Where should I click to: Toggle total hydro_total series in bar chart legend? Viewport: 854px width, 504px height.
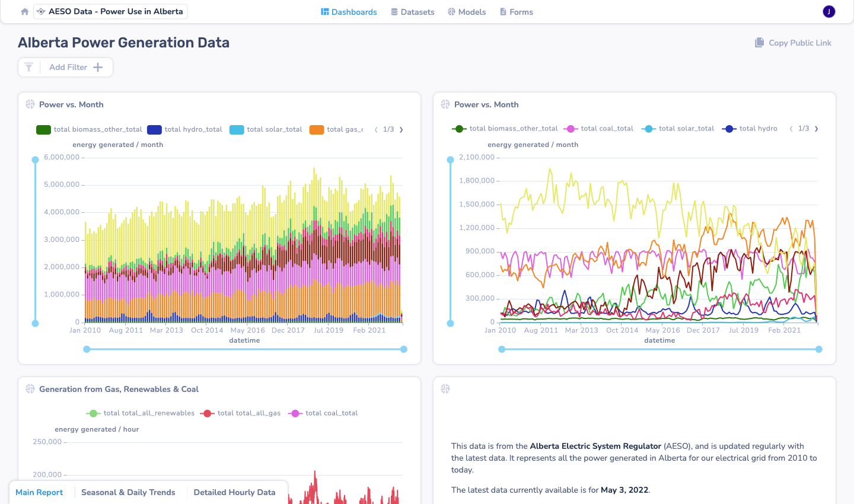(x=185, y=129)
